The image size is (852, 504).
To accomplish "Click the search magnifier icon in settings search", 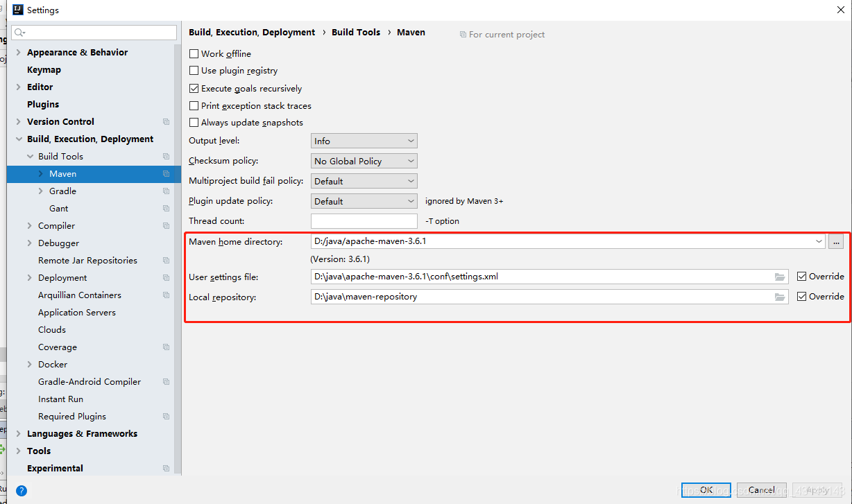I will 19,33.
